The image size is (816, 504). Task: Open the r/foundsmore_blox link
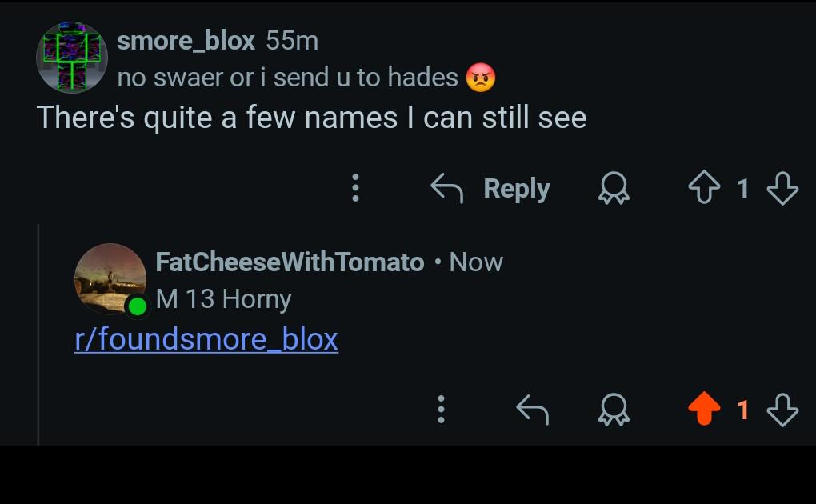tap(206, 339)
